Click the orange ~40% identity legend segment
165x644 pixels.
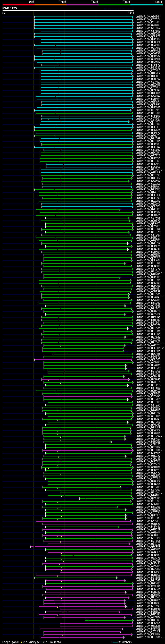point(50,5)
